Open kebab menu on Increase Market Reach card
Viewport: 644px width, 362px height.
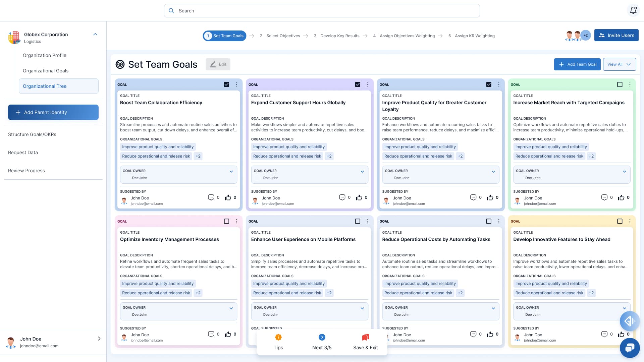tap(630, 84)
